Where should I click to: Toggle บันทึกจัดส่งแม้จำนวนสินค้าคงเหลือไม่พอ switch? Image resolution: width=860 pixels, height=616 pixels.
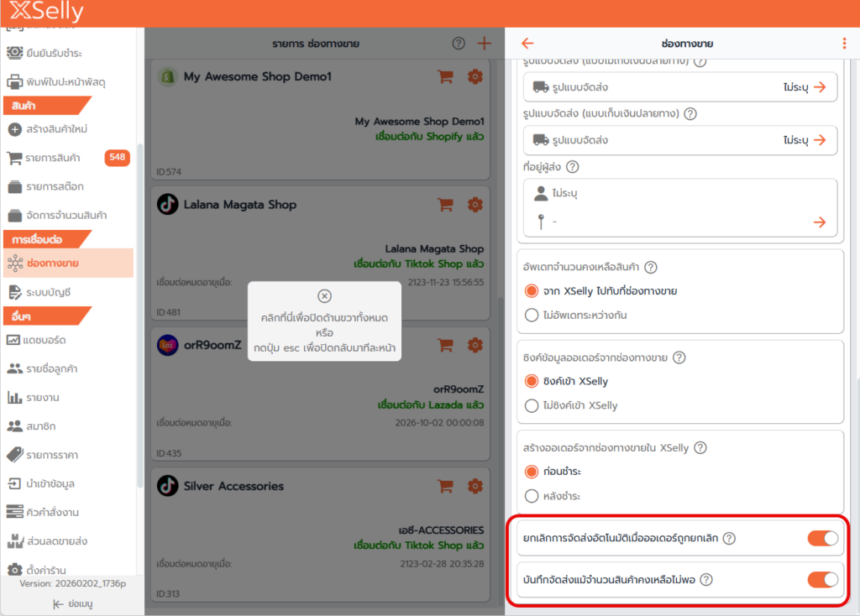[822, 579]
